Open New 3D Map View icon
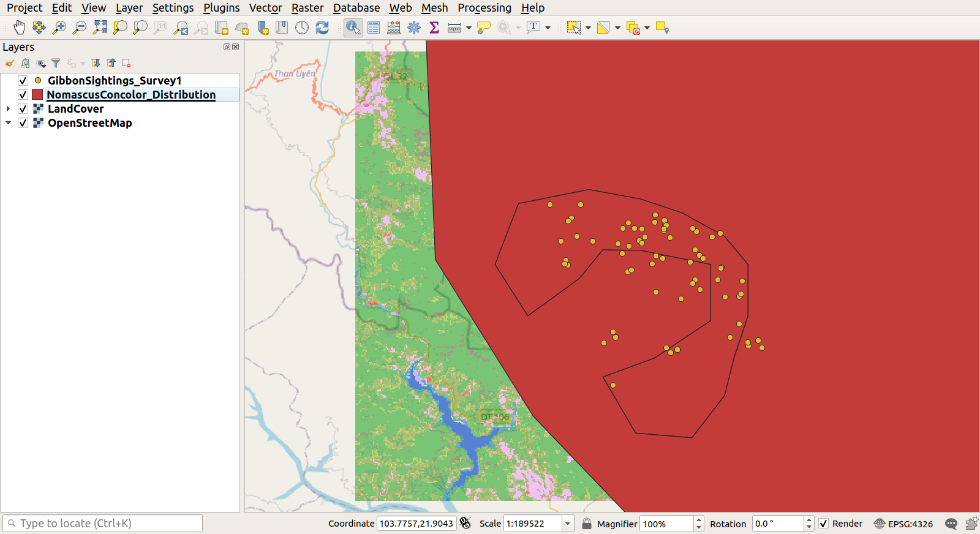This screenshot has width=980, height=534. (241, 28)
